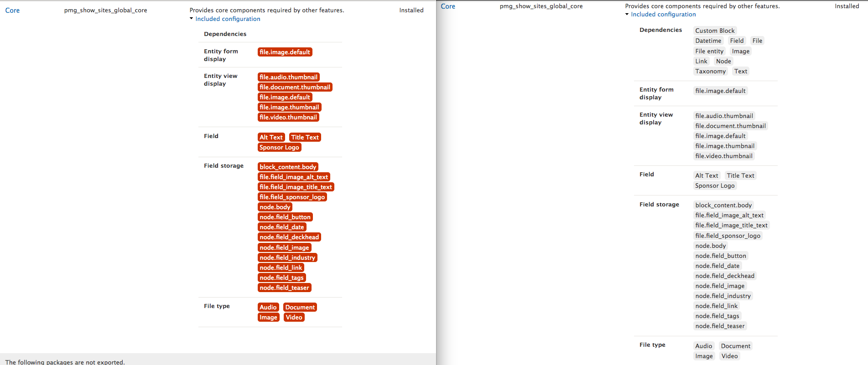Select the red Sponsor Logo field tag
Screen dimensions: 868x365
pyautogui.click(x=280, y=147)
